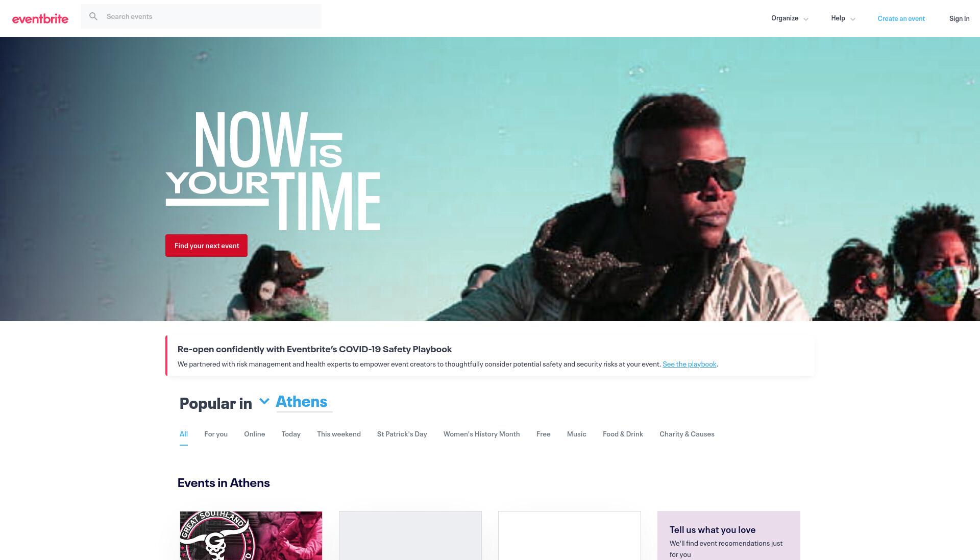Open the location chevron beside Athens

coord(264,401)
